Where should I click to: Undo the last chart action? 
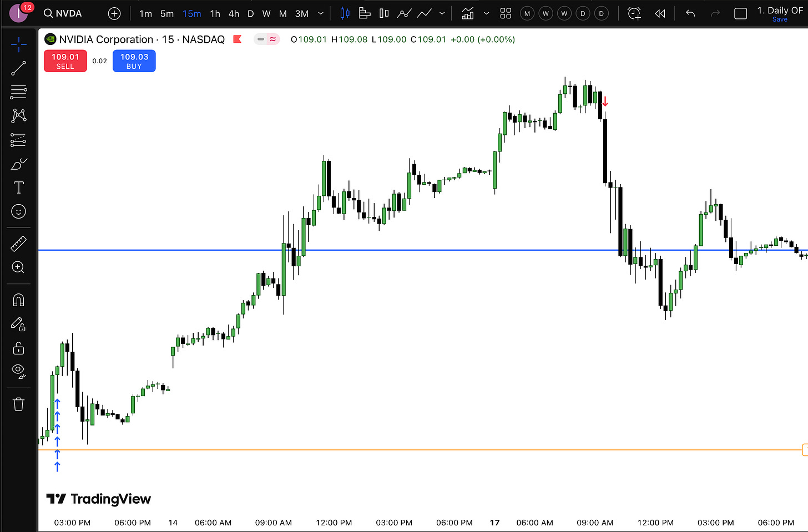click(690, 13)
